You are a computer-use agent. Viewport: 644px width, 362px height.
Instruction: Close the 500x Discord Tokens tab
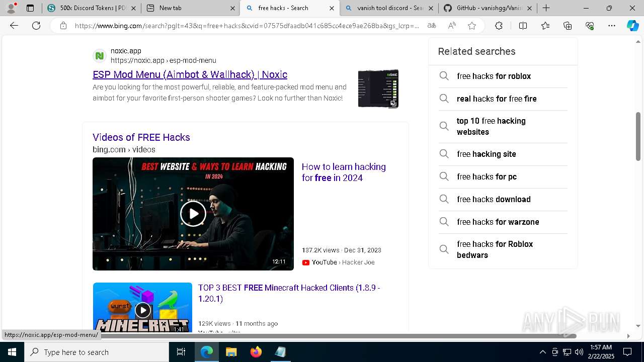[133, 8]
